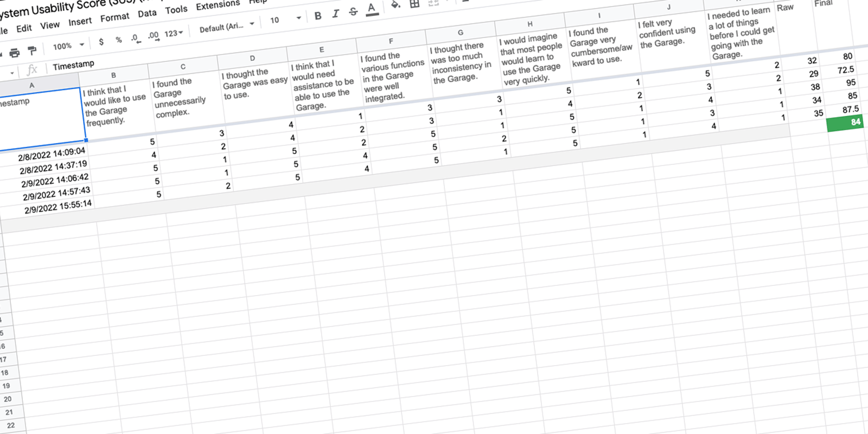Click timestamp cell 2/8/2022 14:09:04

pyautogui.click(x=44, y=155)
